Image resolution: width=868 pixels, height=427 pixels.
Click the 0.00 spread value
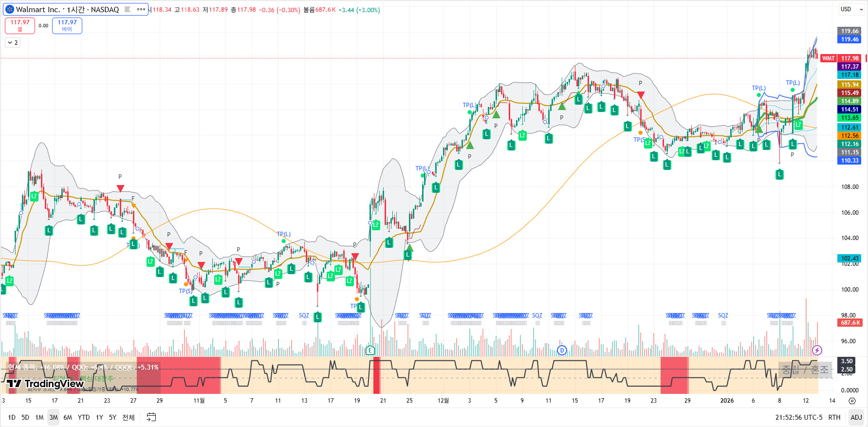tap(43, 26)
